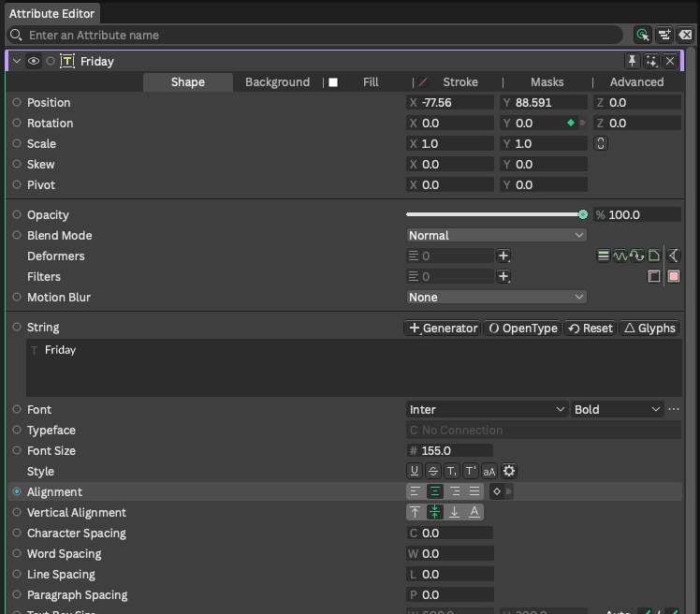Image resolution: width=700 pixels, height=614 pixels.
Task: Switch to the Fill tab
Action: (x=371, y=82)
